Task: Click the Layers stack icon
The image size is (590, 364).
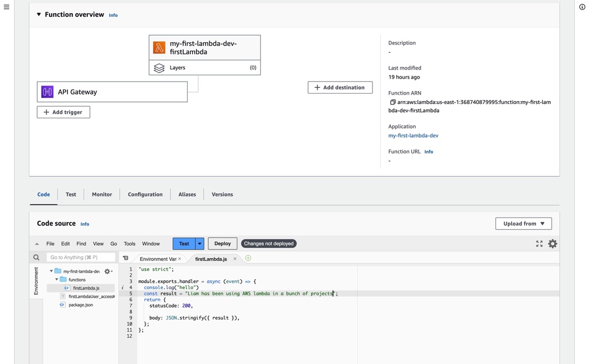Action: click(x=159, y=68)
